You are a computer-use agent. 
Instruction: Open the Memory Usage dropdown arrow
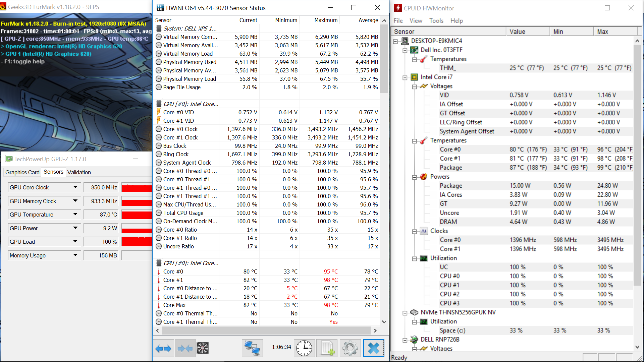tap(75, 255)
